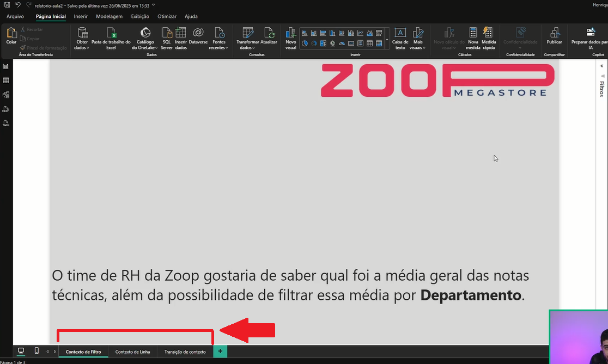Click the Filtros pane label
The width and height of the screenshot is (608, 364).
click(602, 89)
